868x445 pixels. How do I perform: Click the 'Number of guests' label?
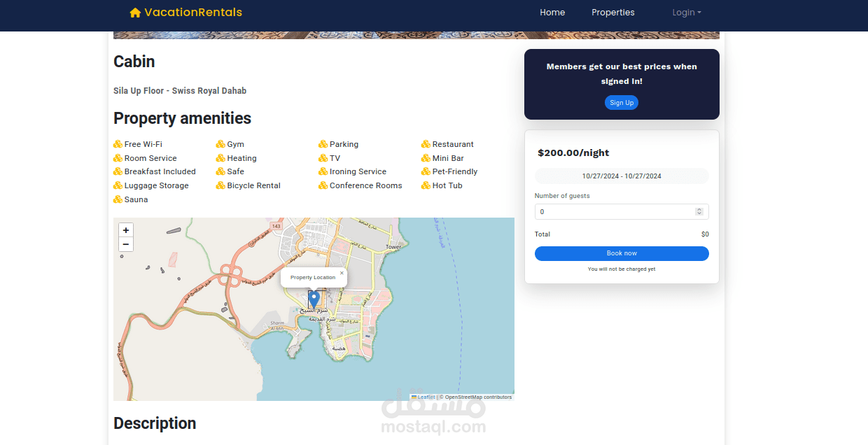click(562, 196)
